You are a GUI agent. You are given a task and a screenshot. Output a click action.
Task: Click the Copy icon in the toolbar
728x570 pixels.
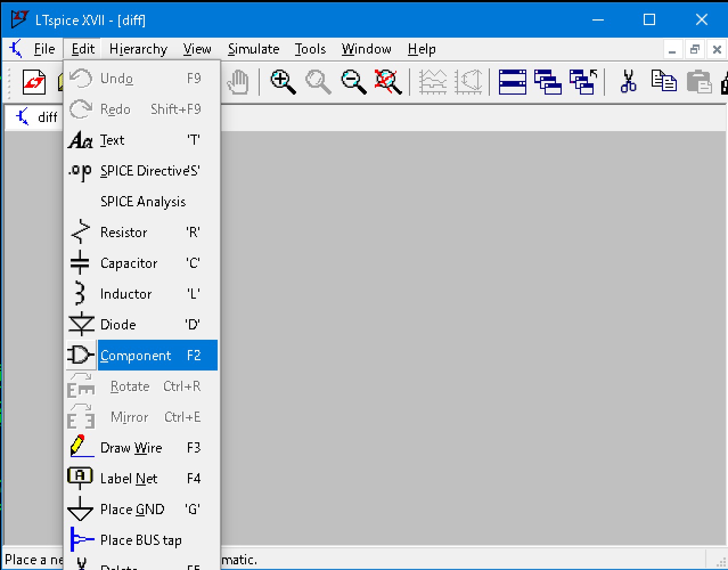(x=664, y=82)
